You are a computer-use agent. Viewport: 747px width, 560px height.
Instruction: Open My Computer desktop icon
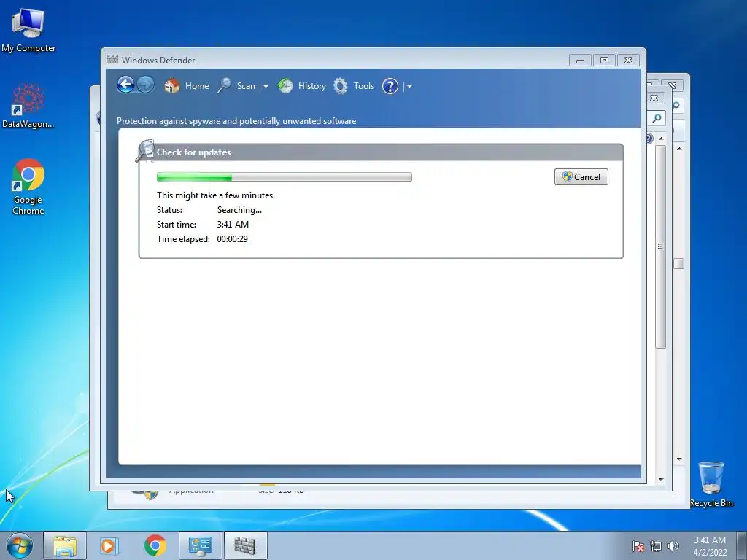28,30
